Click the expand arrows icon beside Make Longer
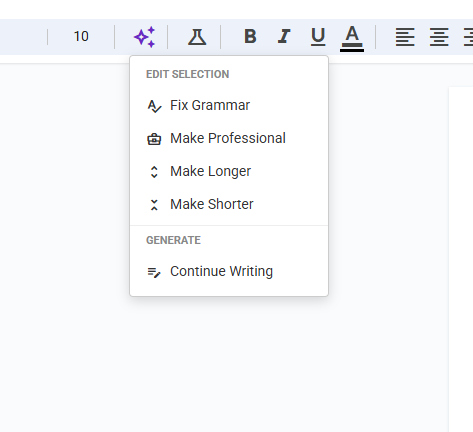The image size is (473, 432). tap(154, 172)
